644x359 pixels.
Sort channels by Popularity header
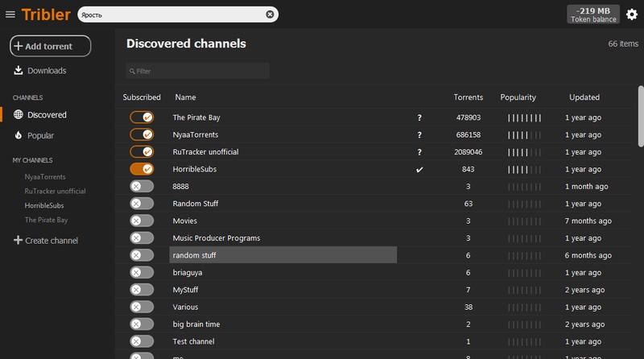pos(518,97)
